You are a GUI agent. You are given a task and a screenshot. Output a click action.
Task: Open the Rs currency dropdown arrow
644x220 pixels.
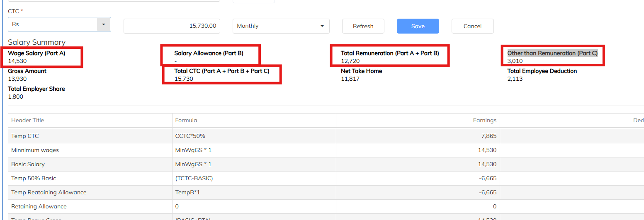(x=103, y=24)
